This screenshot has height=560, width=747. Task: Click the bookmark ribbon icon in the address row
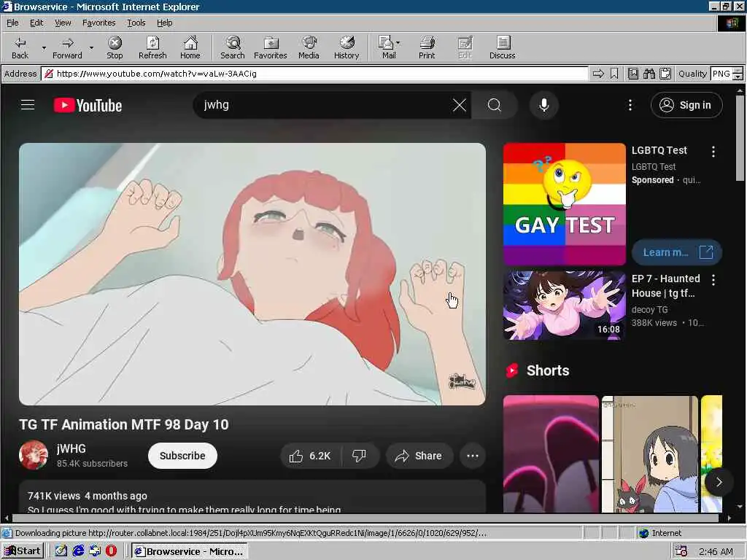click(x=614, y=74)
